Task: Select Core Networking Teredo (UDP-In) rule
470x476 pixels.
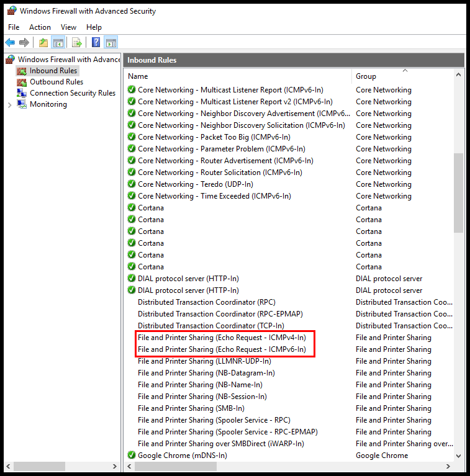Action: pyautogui.click(x=195, y=184)
